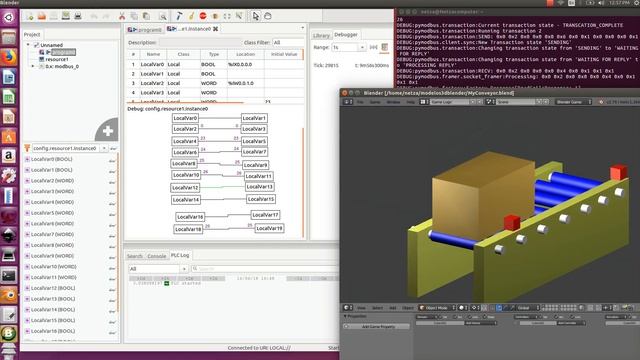Open the Ubuntu Dash home button
The image size is (640, 360).
[9, 17]
